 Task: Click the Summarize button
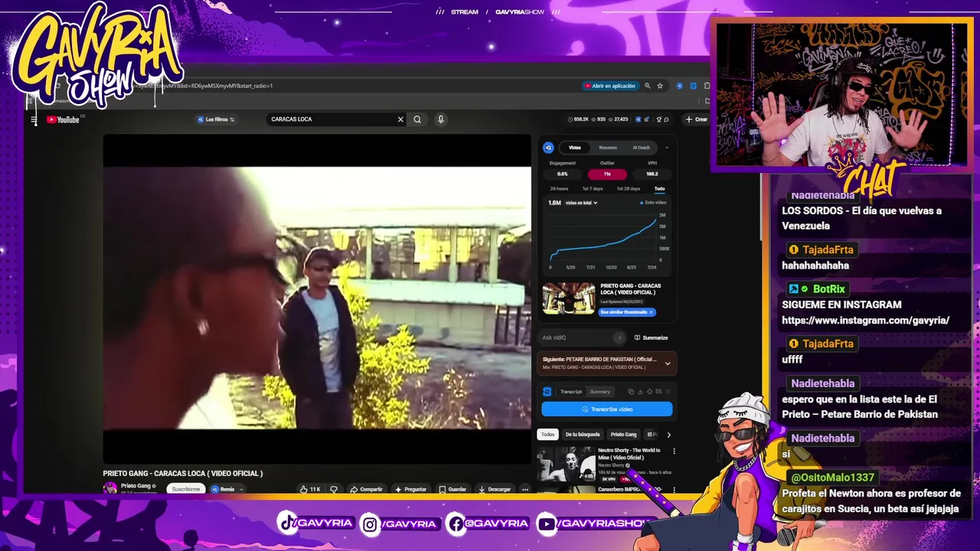[x=652, y=337]
